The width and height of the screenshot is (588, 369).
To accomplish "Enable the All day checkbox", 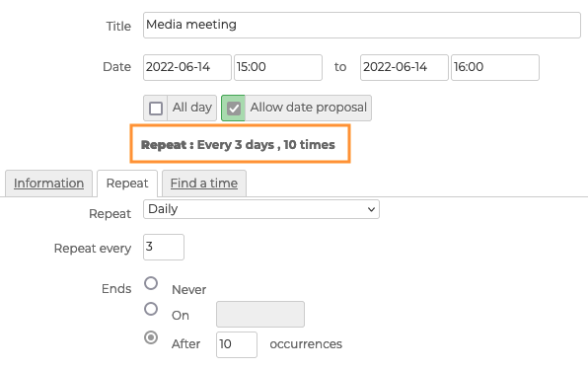I will point(156,109).
